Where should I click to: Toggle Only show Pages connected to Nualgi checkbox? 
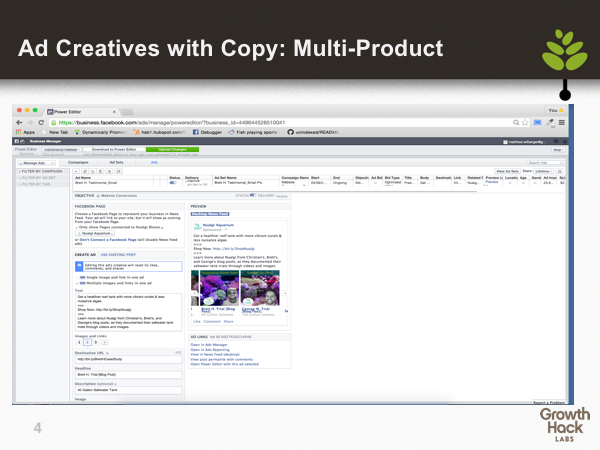pyautogui.click(x=77, y=227)
